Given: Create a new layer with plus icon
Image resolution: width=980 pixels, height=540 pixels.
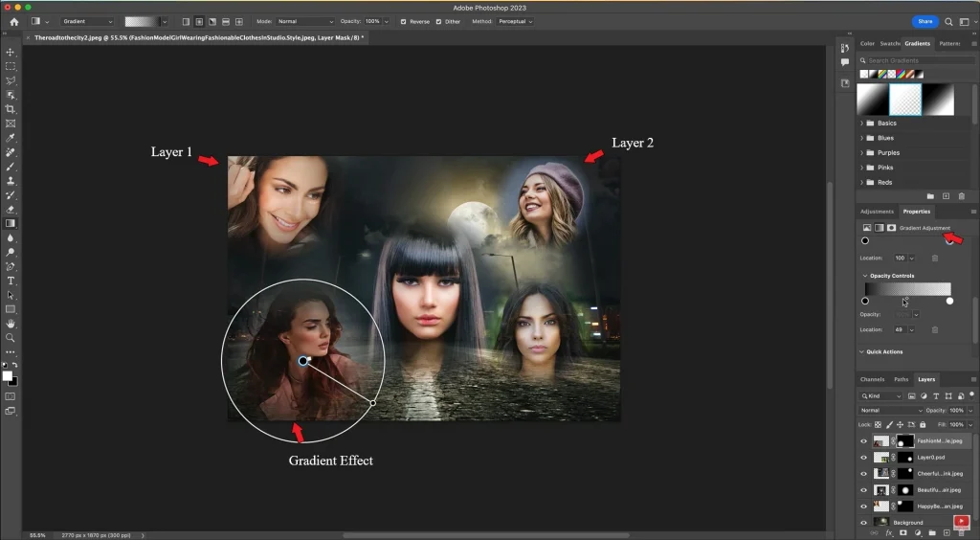Looking at the screenshot, I should (x=947, y=533).
